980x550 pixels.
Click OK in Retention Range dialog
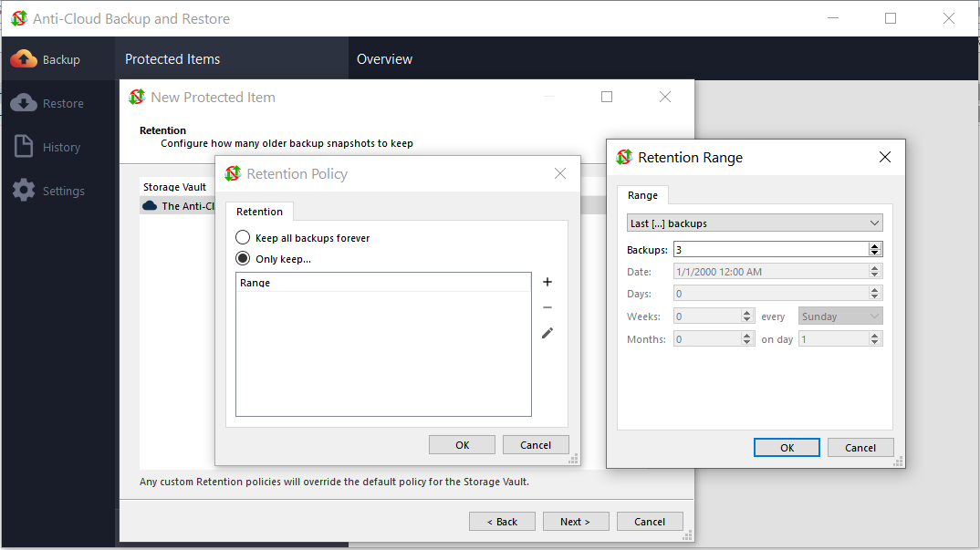[787, 448]
